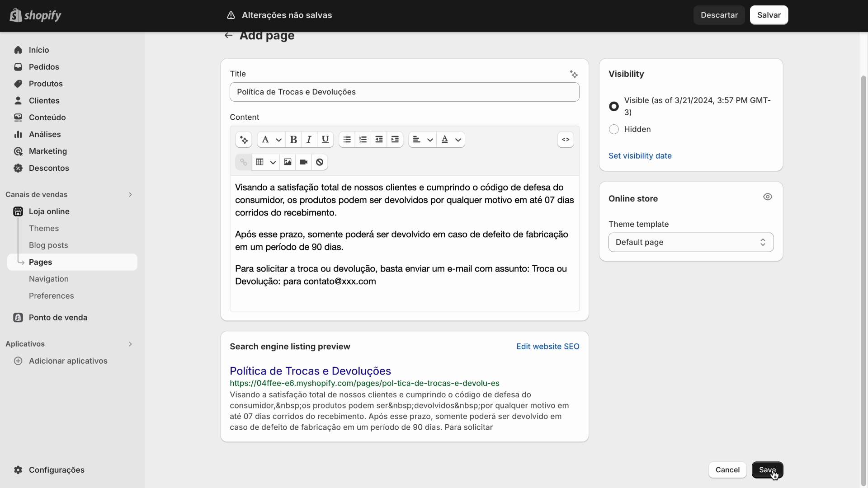Viewport: 868px width, 488px height.
Task: Select the Visible radio option
Action: point(614,107)
